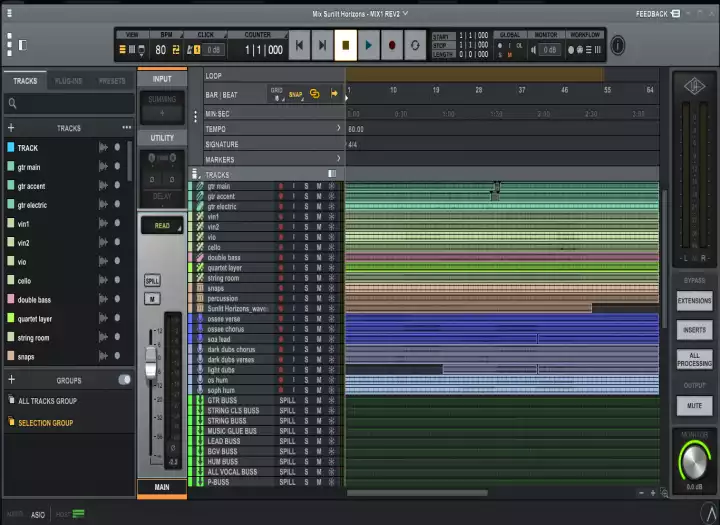Click the Return to Start transport button

(299, 45)
